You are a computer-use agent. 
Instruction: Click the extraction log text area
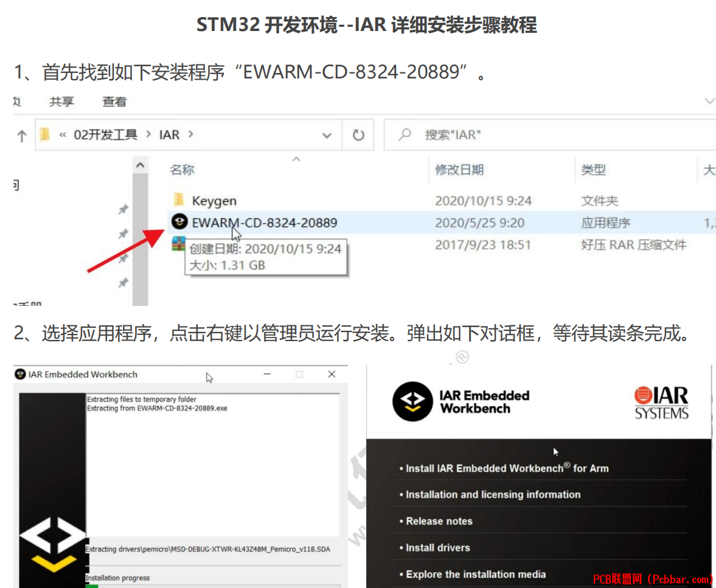213,465
